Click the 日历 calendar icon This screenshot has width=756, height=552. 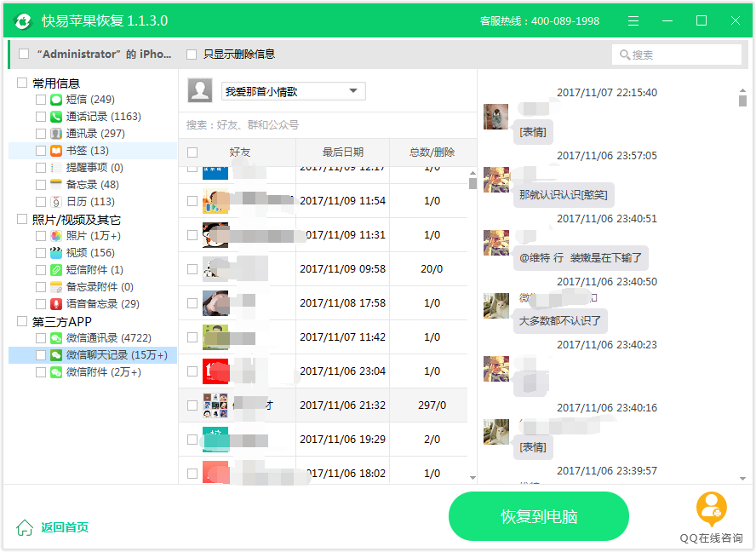point(56,202)
